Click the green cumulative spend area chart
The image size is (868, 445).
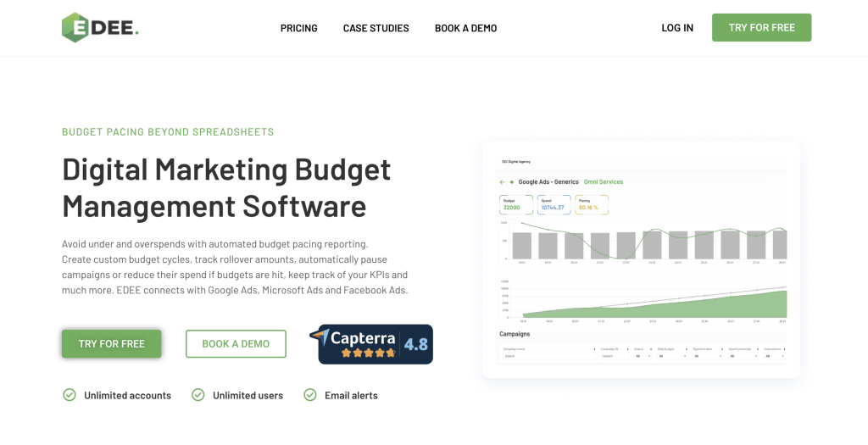(x=643, y=303)
